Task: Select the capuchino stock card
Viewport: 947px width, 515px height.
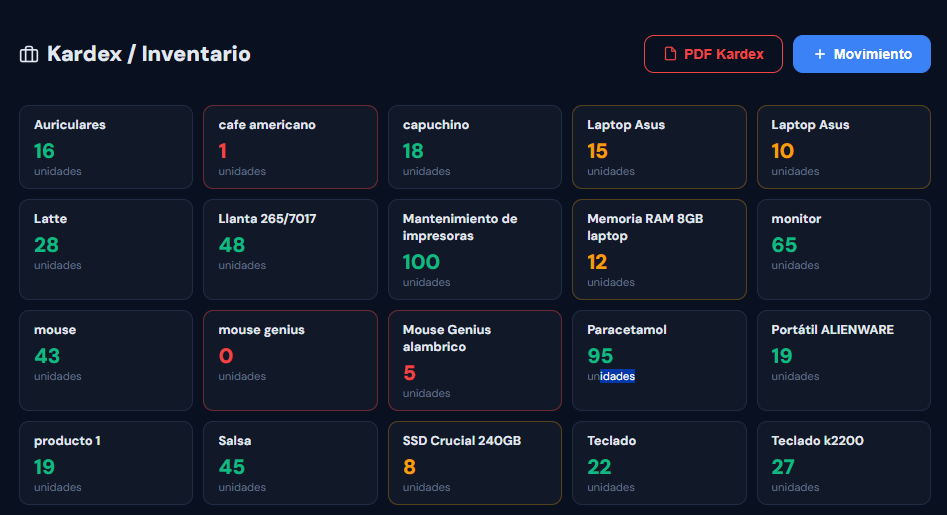Action: pos(475,147)
